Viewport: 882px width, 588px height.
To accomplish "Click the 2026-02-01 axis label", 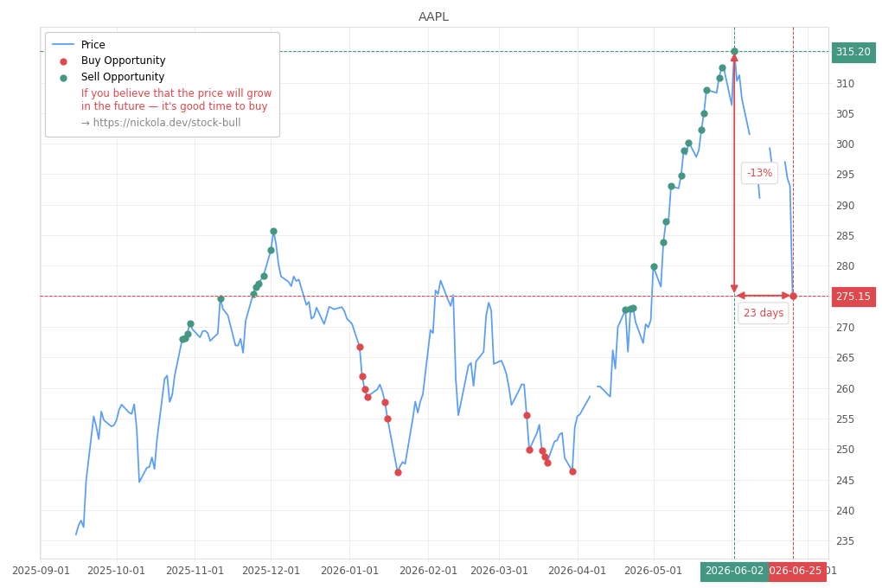I will click(x=428, y=571).
